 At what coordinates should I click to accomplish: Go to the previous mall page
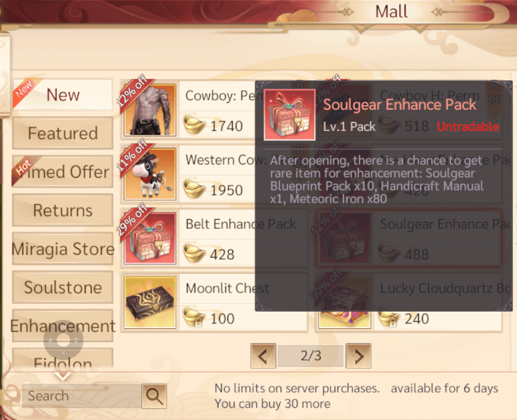click(x=263, y=356)
